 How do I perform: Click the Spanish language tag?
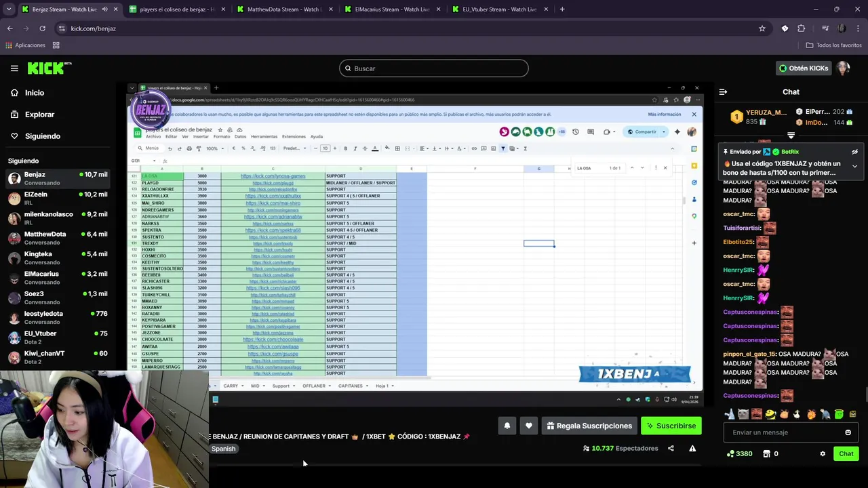223,449
